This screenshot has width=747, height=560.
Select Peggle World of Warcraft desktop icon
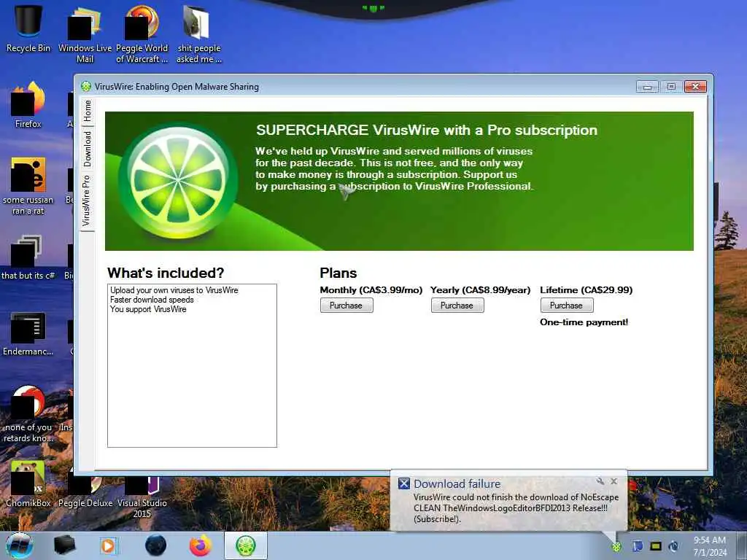click(x=142, y=34)
